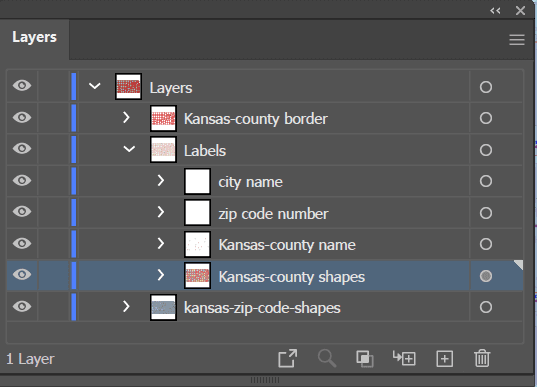Target the city name sublayer circle

(486, 181)
